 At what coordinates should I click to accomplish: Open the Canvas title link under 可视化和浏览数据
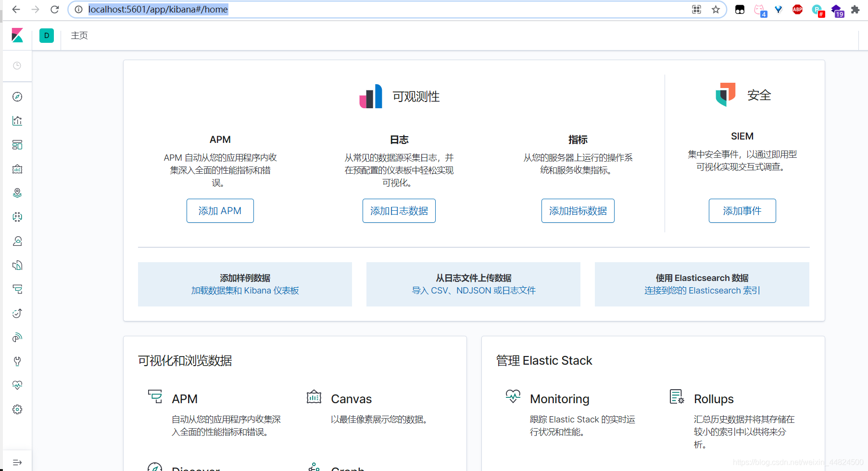tap(352, 399)
